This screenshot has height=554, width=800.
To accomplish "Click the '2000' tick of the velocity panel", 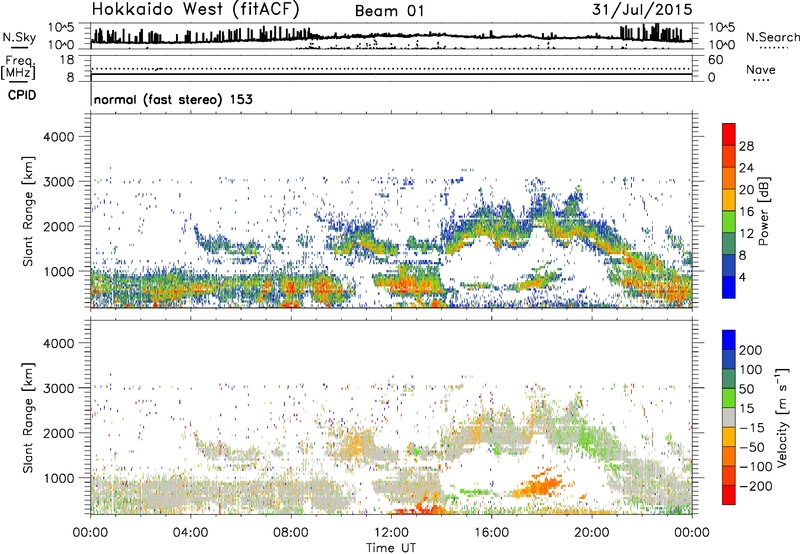I will pyautogui.click(x=58, y=433).
